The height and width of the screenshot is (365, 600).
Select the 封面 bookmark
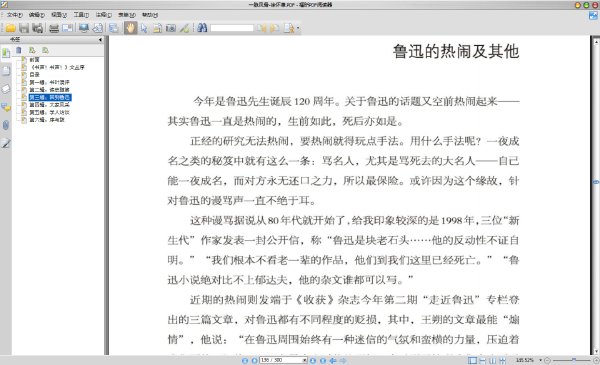(34, 60)
